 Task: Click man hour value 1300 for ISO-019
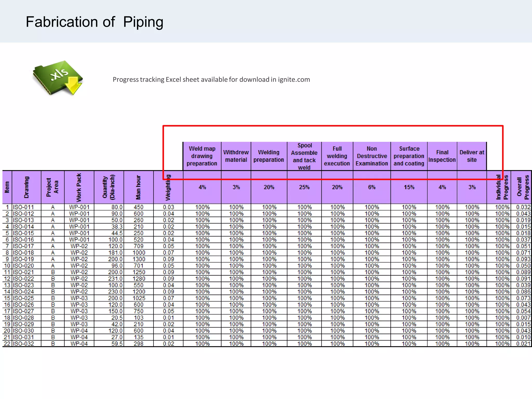pos(138,259)
